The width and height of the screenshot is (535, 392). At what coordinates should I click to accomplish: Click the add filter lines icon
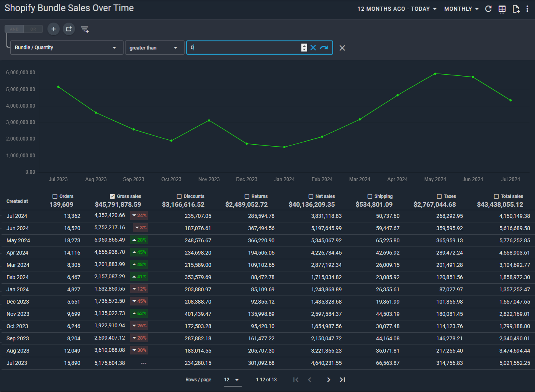click(x=85, y=29)
